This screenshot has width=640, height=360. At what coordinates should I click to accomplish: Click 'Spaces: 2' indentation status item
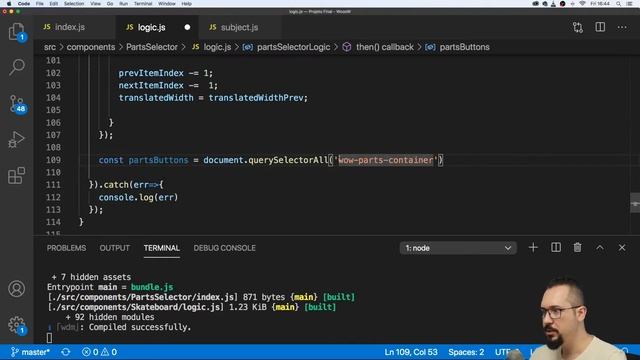[466, 352]
